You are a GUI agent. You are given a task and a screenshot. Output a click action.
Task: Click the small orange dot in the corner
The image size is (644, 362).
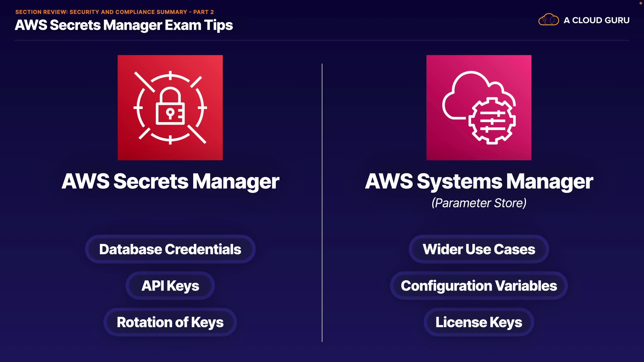(640, 3)
